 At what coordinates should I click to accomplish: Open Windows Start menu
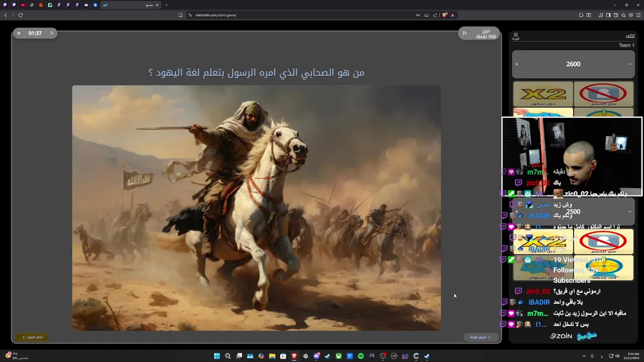click(x=217, y=356)
